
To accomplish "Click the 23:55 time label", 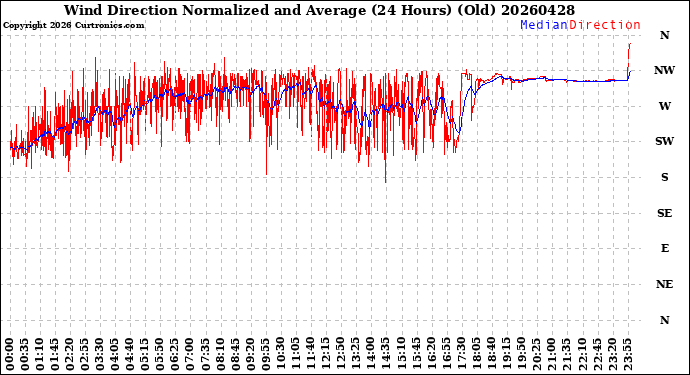I will [627, 354].
